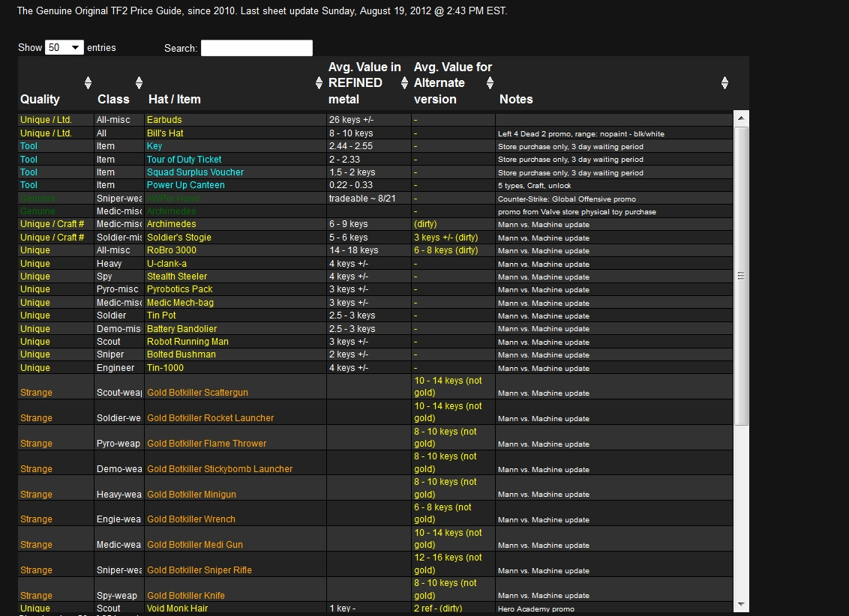View the Tour of Duty Ticket listing
This screenshot has width=849, height=616.
tap(184, 159)
